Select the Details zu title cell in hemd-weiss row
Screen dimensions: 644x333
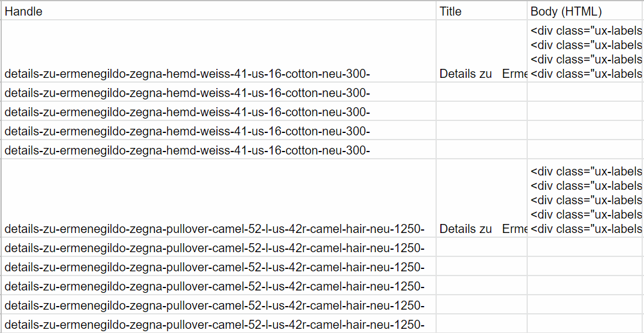coord(482,51)
